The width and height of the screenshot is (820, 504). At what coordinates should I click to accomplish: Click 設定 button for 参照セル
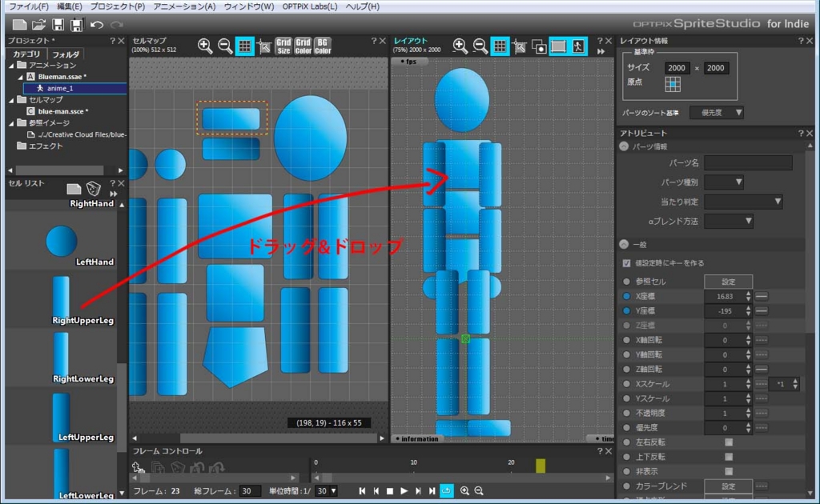pos(728,282)
